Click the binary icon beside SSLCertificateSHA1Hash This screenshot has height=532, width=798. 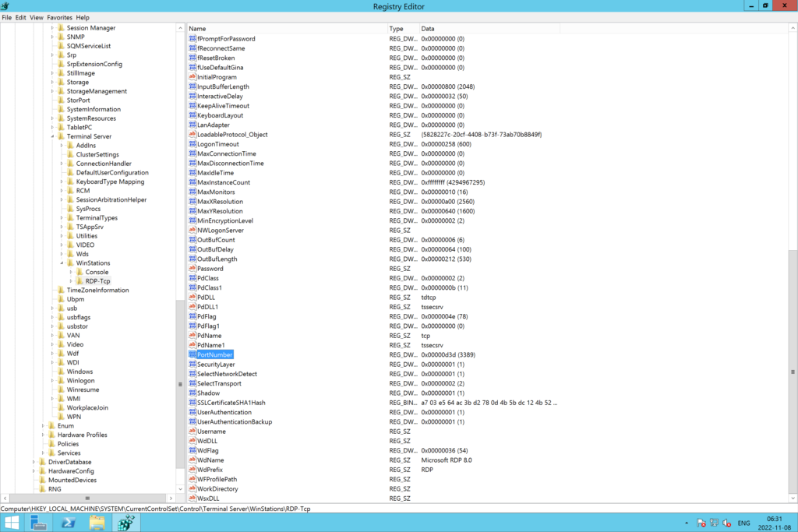192,402
